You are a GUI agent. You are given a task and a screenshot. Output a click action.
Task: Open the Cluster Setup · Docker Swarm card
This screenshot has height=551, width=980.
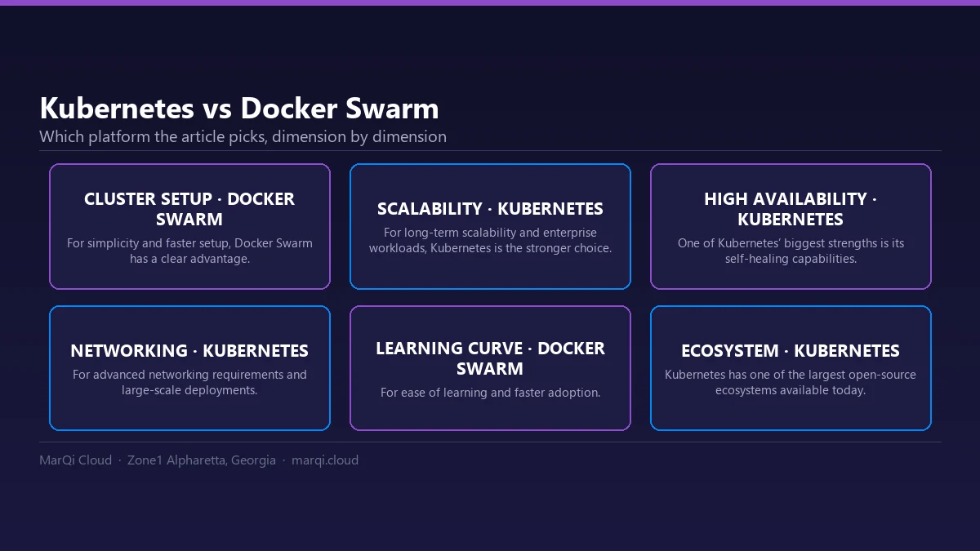(x=189, y=226)
